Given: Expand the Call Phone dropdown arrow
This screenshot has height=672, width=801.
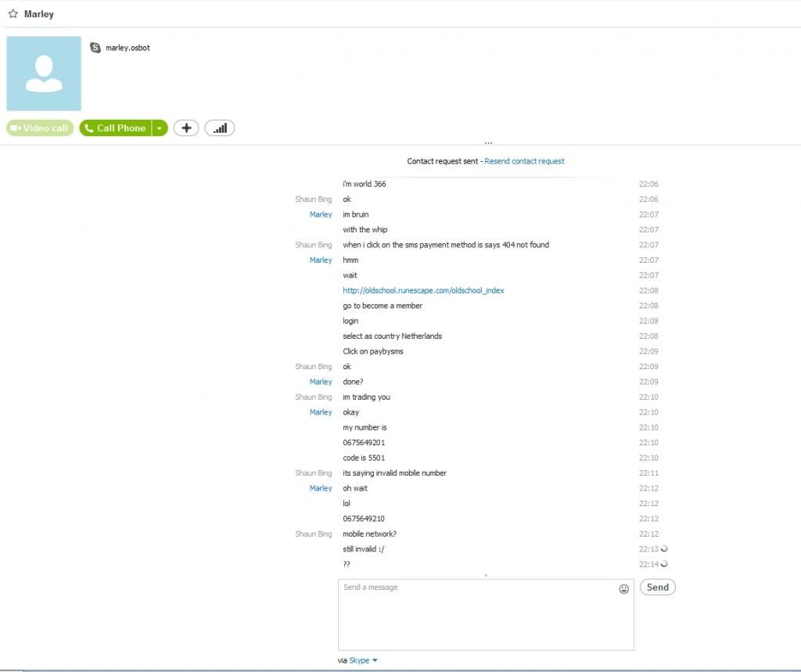Looking at the screenshot, I should click(x=160, y=128).
